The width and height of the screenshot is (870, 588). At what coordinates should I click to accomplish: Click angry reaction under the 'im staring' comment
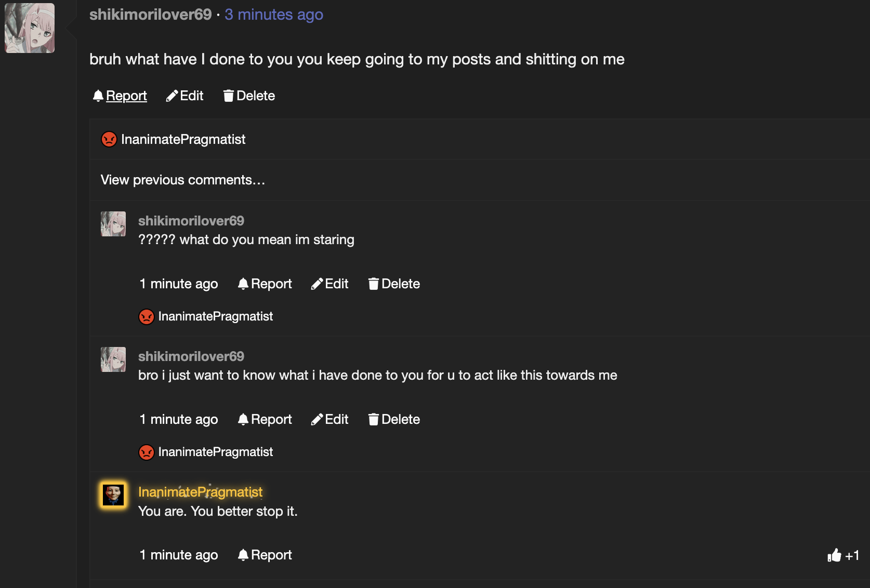pyautogui.click(x=147, y=316)
